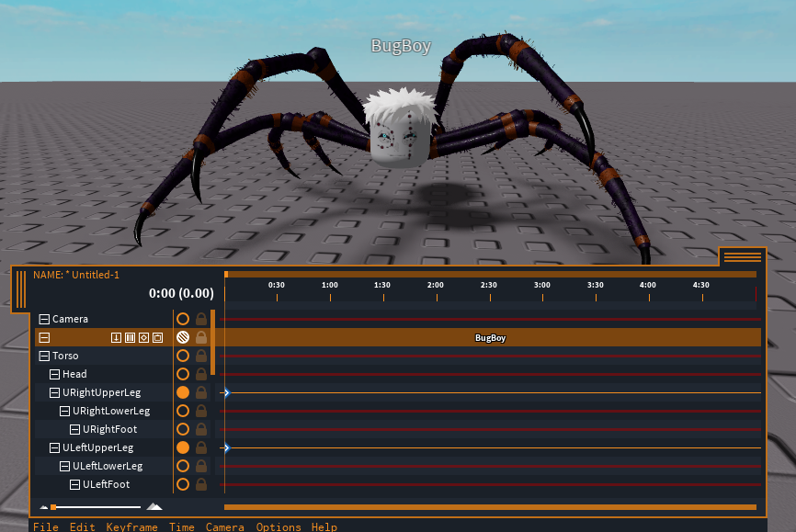This screenshot has width=796, height=532.
Task: Lock the Torso track
Action: click(201, 356)
